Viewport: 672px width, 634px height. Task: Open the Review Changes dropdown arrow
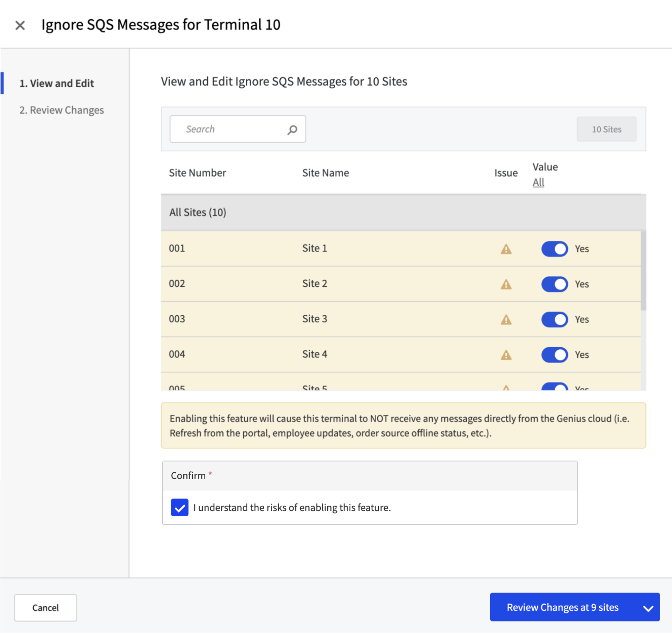pyautogui.click(x=648, y=608)
